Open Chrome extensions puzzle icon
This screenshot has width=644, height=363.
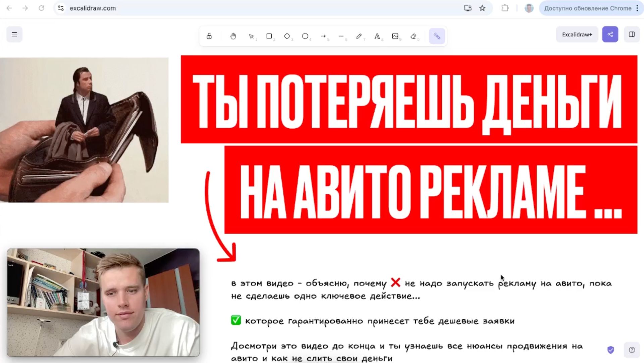[505, 8]
